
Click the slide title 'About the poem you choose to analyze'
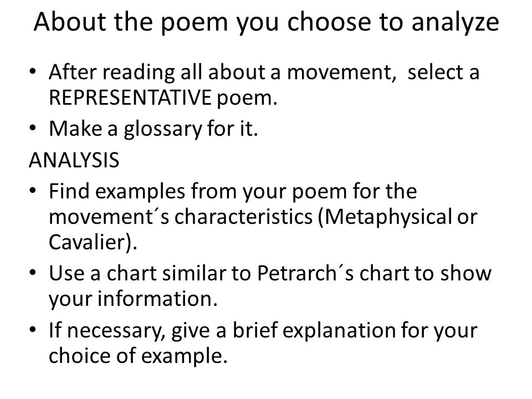[267, 22]
